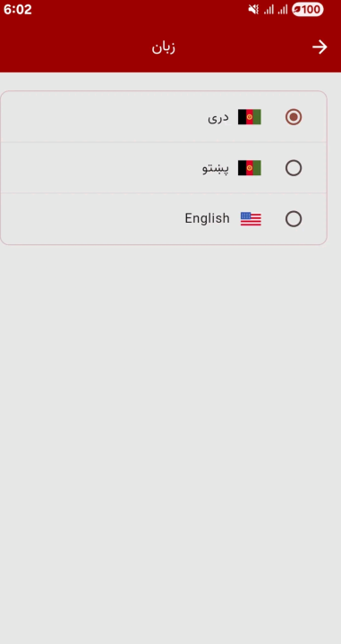
Task: Tap the Afghan flag beside پښتو
Action: [x=250, y=168]
